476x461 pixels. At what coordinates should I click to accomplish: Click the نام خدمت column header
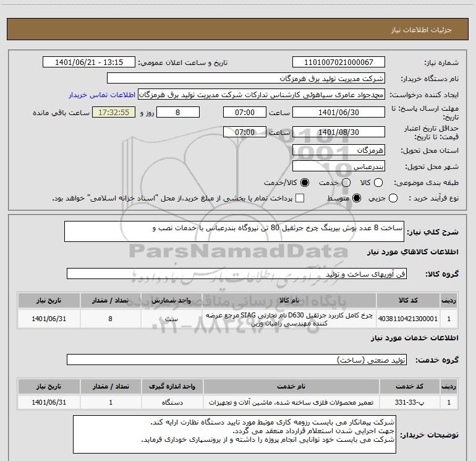coord(291,386)
